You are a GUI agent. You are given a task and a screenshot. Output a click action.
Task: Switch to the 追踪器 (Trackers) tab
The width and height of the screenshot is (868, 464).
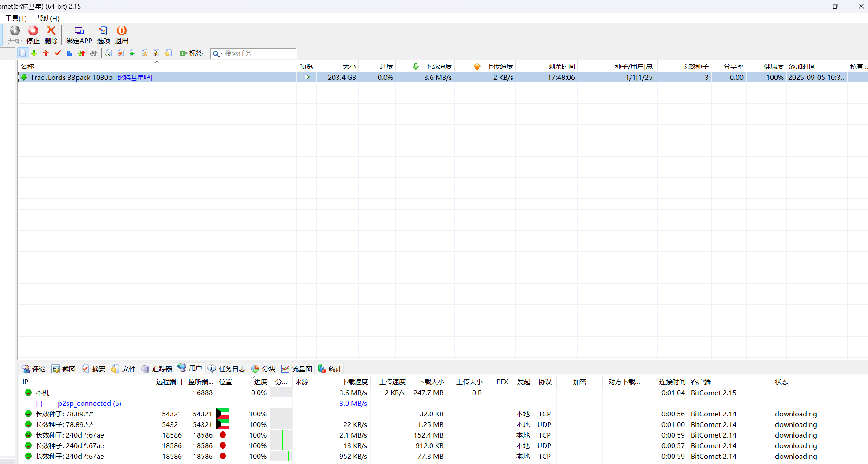(157, 369)
